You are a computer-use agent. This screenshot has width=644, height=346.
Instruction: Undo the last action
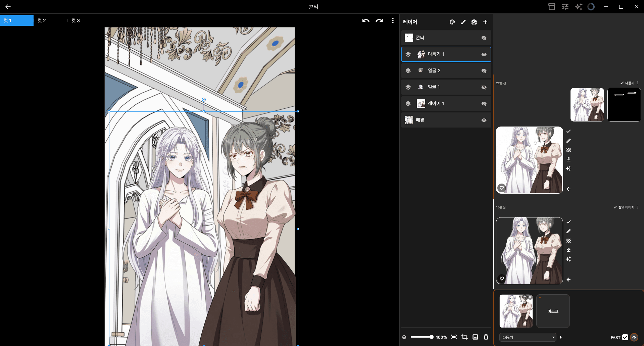coord(366,21)
